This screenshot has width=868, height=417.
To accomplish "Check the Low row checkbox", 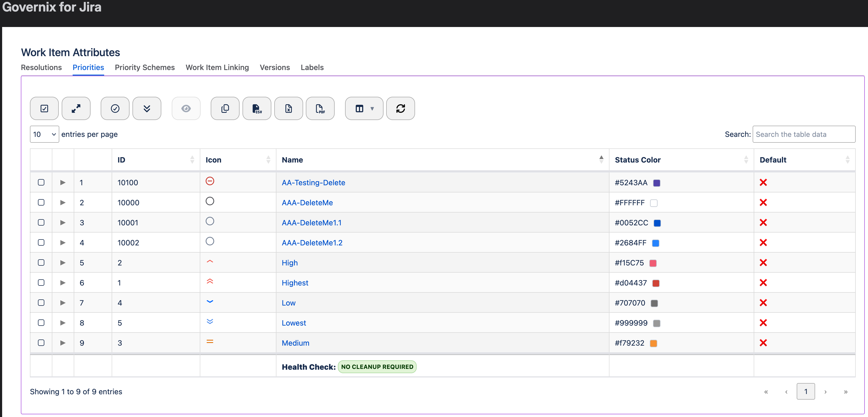I will click(x=41, y=303).
